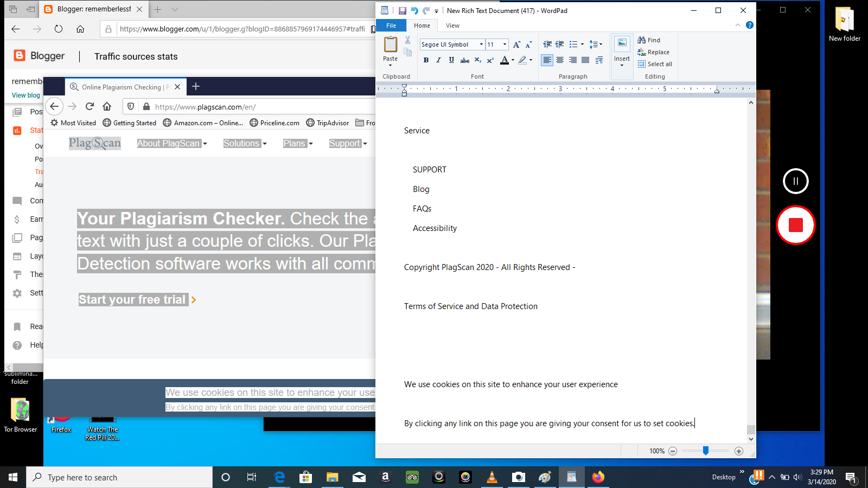The width and height of the screenshot is (868, 488).
Task: Open a new tab in Firefox
Action: click(196, 86)
